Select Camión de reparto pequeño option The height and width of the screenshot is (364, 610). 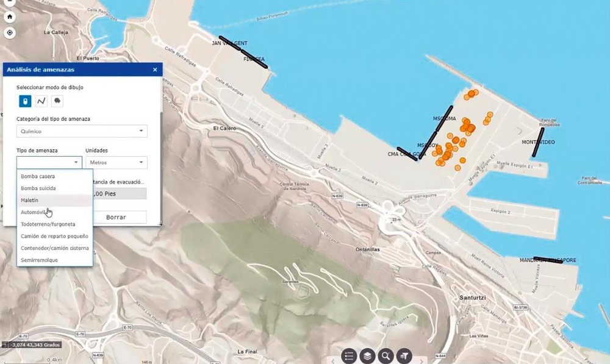click(54, 236)
